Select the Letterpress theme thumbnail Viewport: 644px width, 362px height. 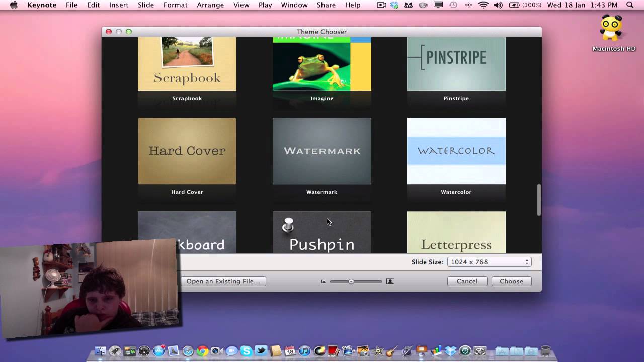456,232
